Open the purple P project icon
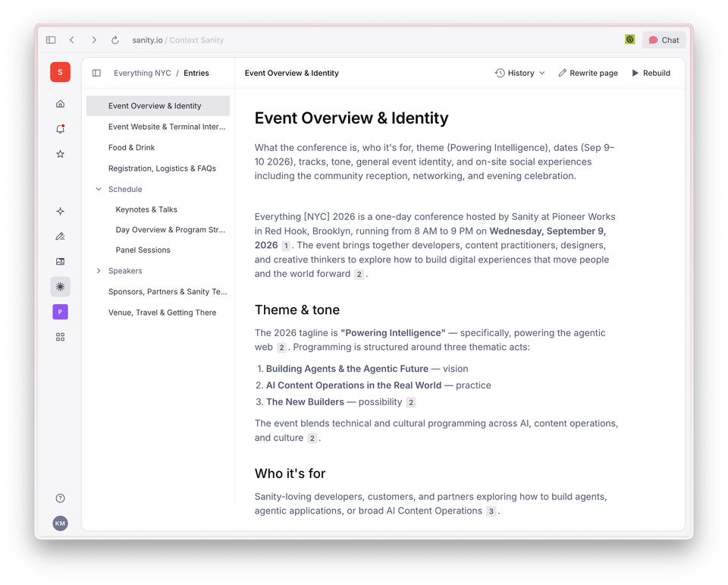This screenshot has width=728, height=585. point(61,312)
